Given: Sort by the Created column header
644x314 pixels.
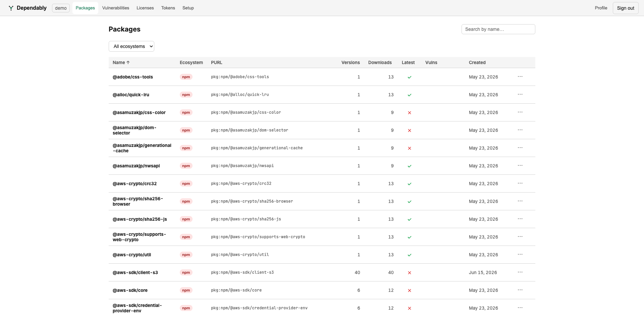Looking at the screenshot, I should coord(477,62).
